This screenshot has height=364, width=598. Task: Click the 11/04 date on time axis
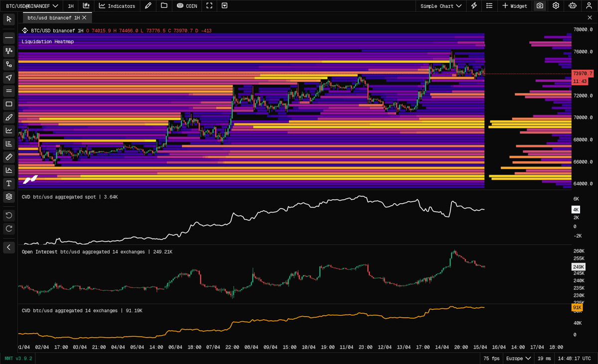(x=346, y=347)
